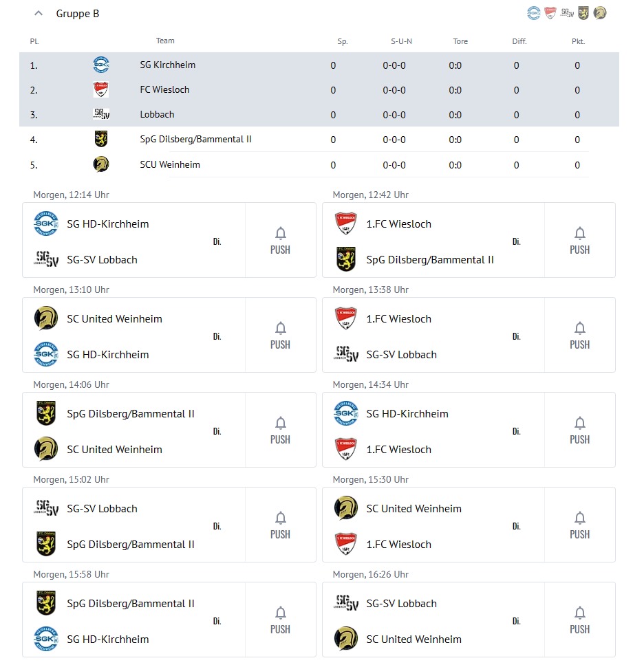Viewport: 644px width, 667px height.
Task: Enable push alerts for 12:14 Uhr match
Action: tap(280, 240)
